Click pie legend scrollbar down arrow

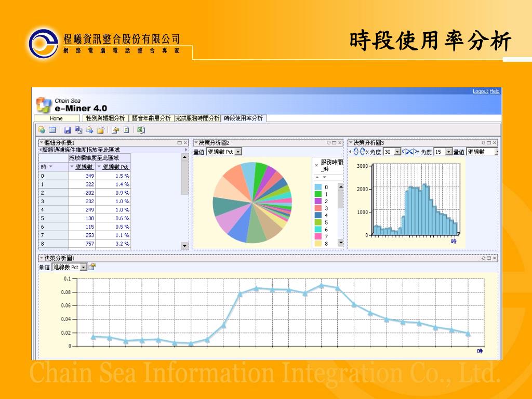pyautogui.click(x=341, y=243)
